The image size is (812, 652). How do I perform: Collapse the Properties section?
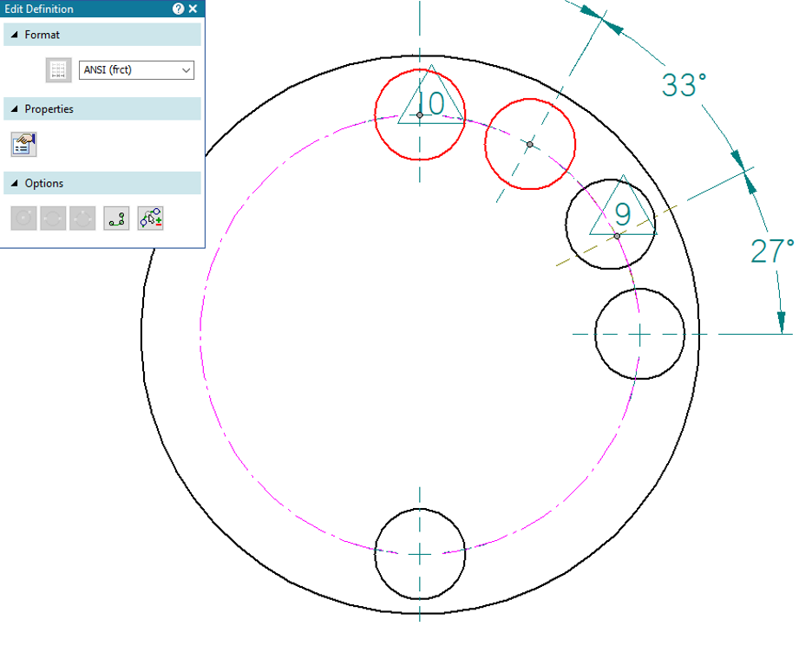pos(14,109)
